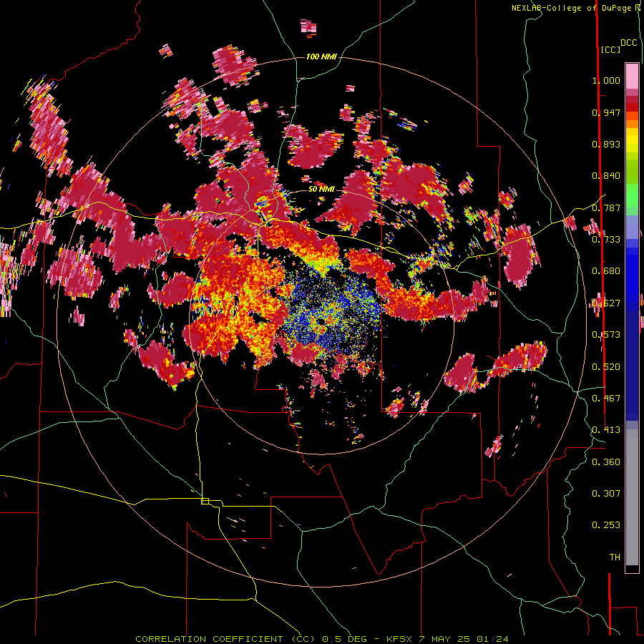Image resolution: width=644 pixels, height=644 pixels.
Task: Select the orange swatch on the color scale
Action: (632, 124)
